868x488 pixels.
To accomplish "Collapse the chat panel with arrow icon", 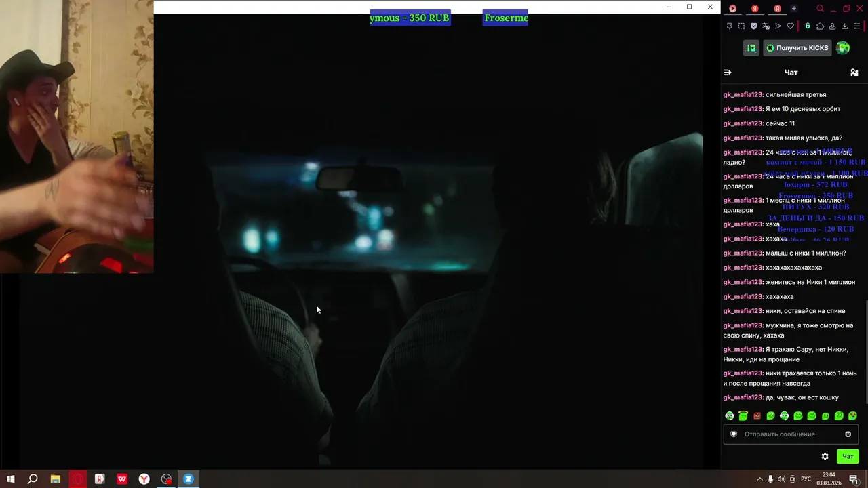I will point(728,73).
